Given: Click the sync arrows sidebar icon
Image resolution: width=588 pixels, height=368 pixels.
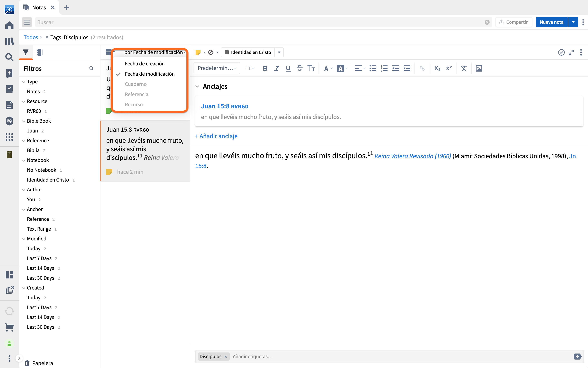Looking at the screenshot, I should coord(9,311).
